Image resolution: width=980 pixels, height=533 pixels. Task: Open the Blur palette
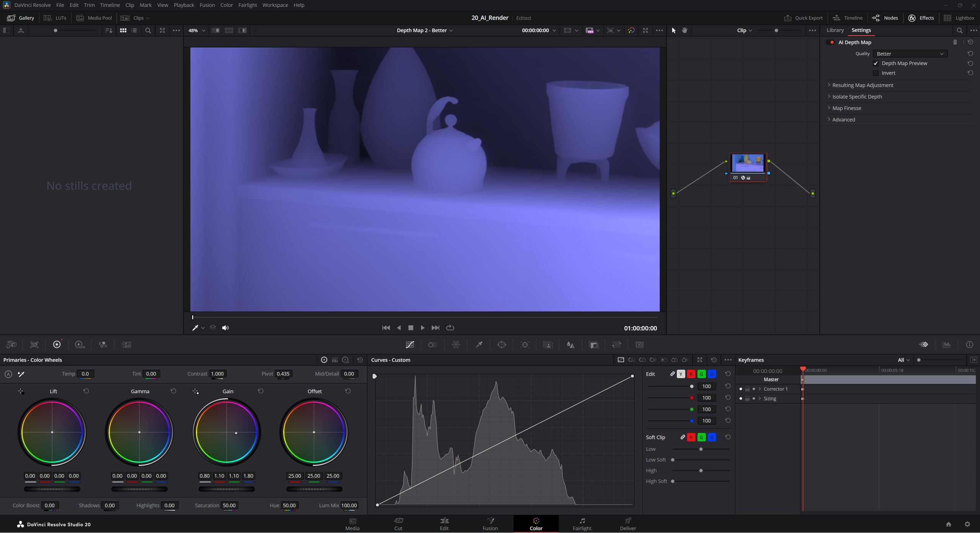click(570, 344)
